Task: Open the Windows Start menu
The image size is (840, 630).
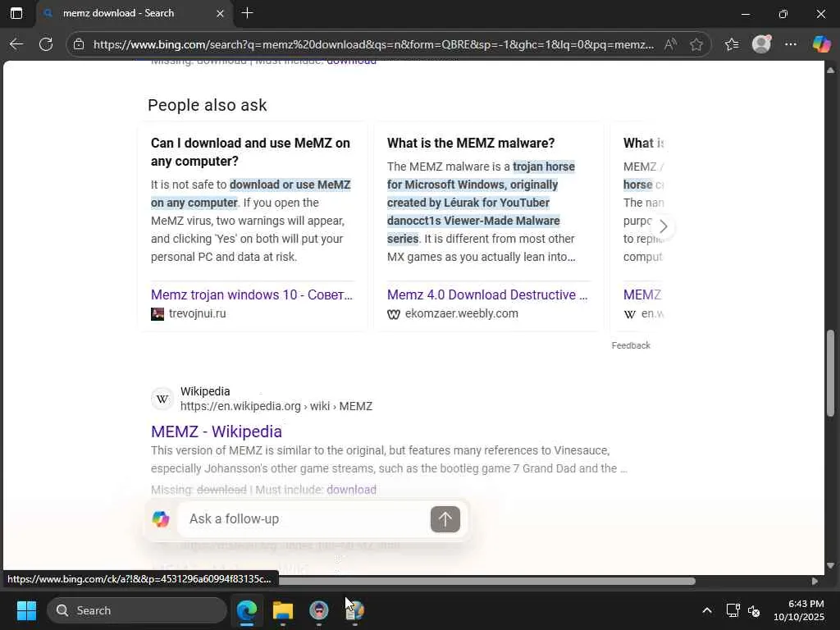Action: [26, 610]
